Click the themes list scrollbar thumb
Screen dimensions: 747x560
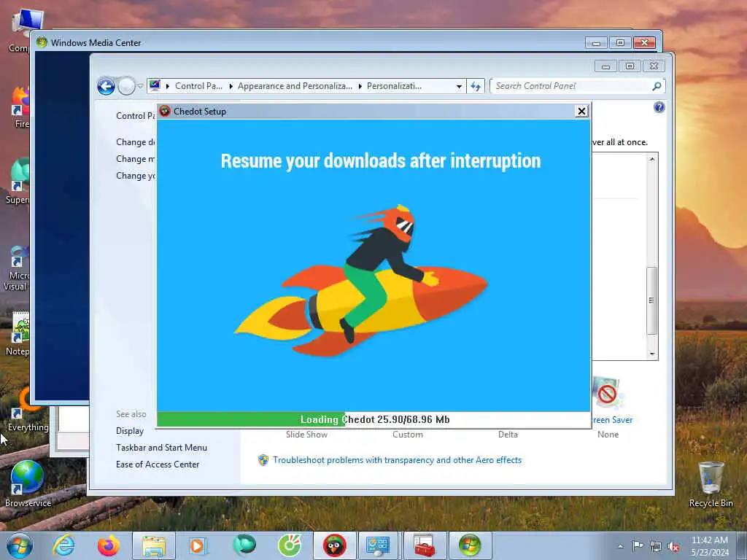point(651,300)
